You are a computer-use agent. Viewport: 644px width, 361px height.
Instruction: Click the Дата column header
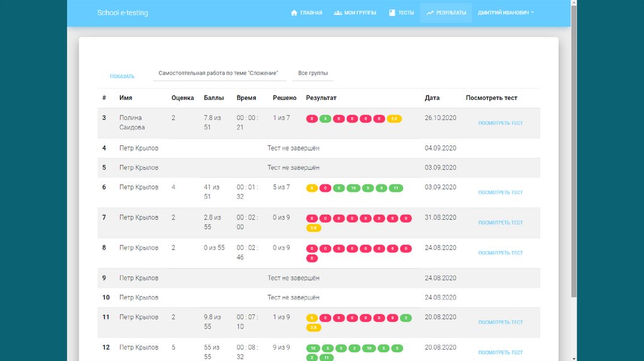click(x=432, y=98)
